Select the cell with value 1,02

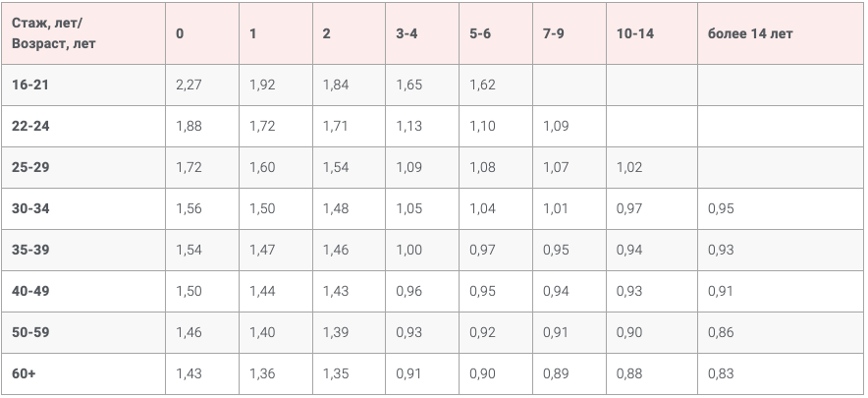click(x=629, y=168)
